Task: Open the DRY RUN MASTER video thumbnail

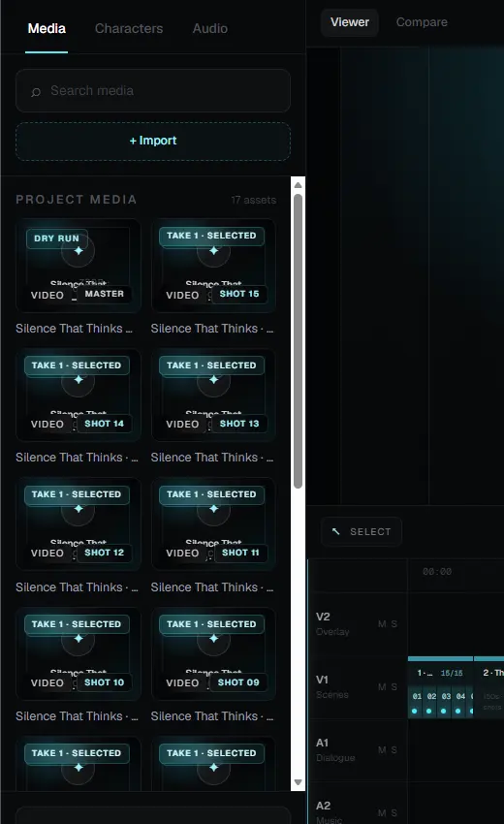Action: 79,266
